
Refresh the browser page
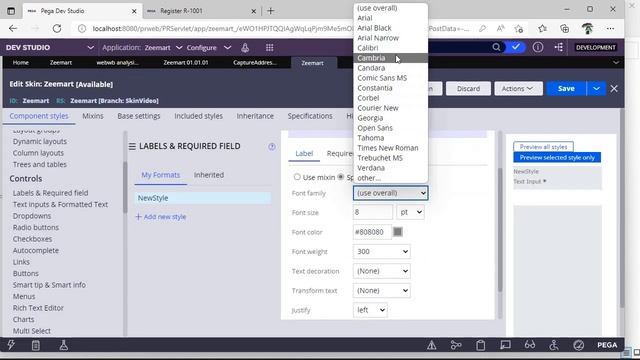tap(57, 29)
